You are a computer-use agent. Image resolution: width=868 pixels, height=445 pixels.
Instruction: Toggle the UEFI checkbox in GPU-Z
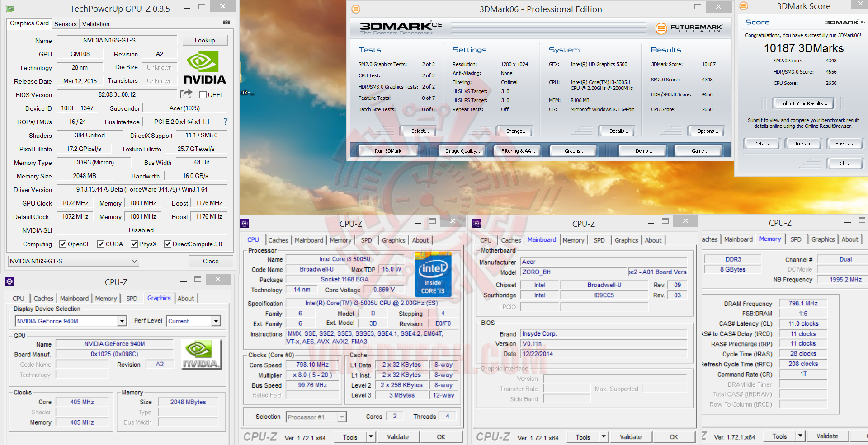pyautogui.click(x=203, y=95)
